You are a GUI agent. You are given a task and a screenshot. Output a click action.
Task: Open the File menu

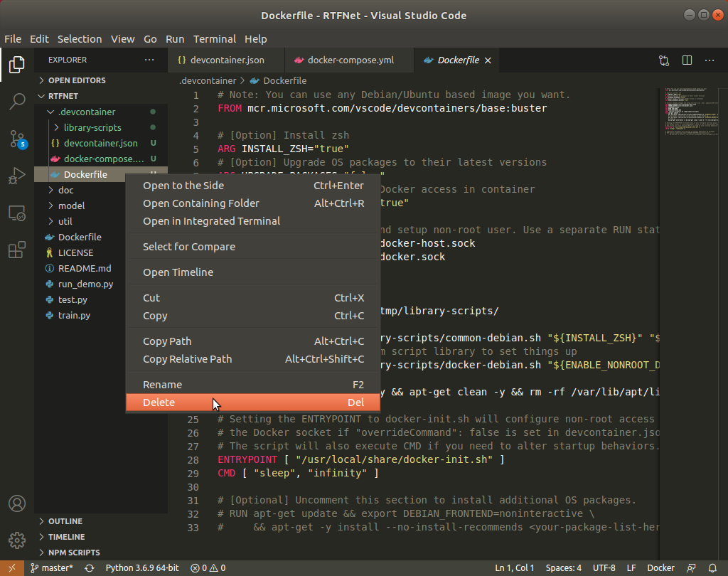coord(13,39)
